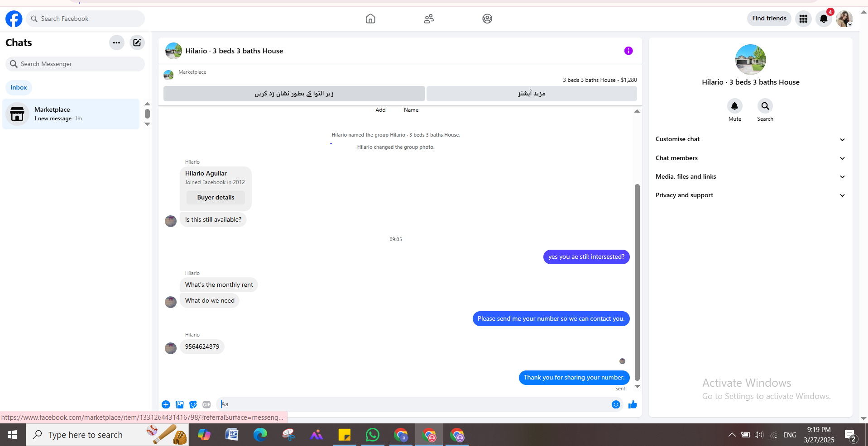Show conversation information via purple info icon

click(628, 51)
